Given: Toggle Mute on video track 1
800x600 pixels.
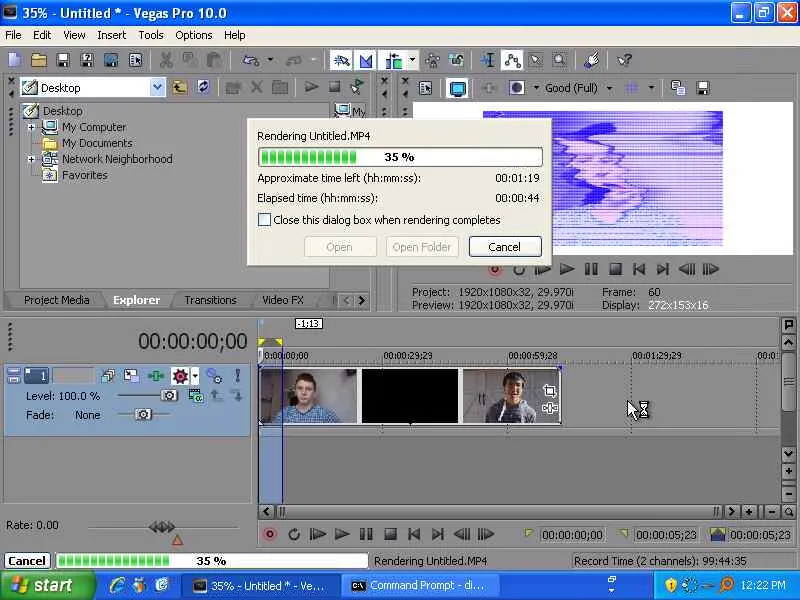Looking at the screenshot, I should (215, 376).
